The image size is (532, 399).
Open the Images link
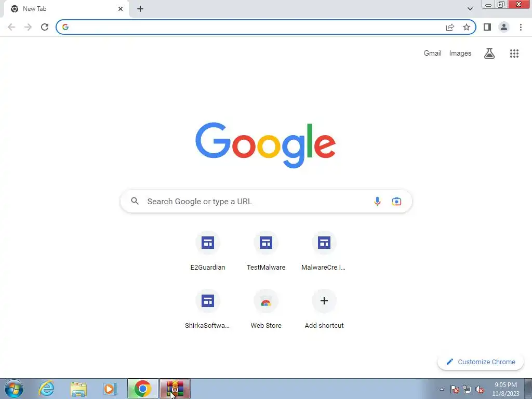[460, 54]
